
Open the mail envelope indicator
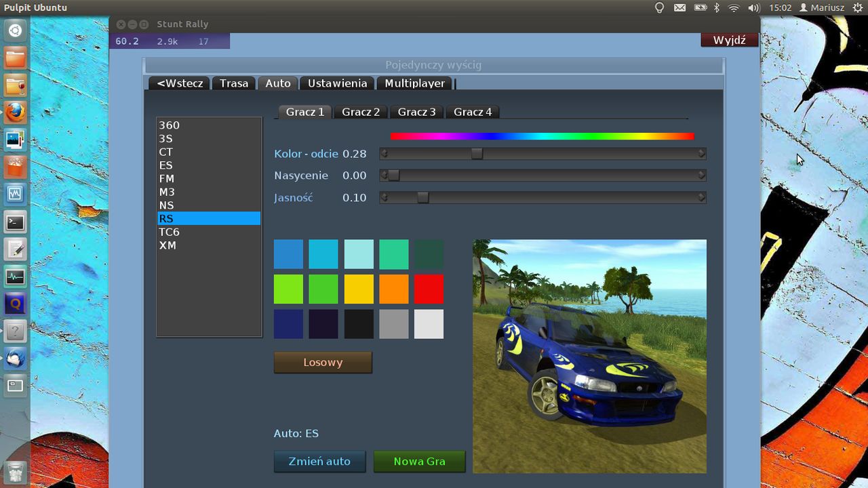[x=679, y=7]
